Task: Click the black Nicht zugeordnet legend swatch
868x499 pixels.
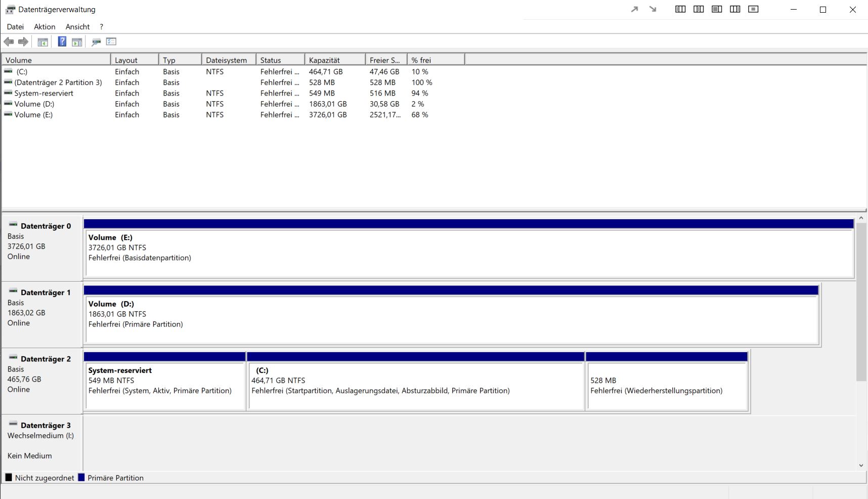Action: 9,477
